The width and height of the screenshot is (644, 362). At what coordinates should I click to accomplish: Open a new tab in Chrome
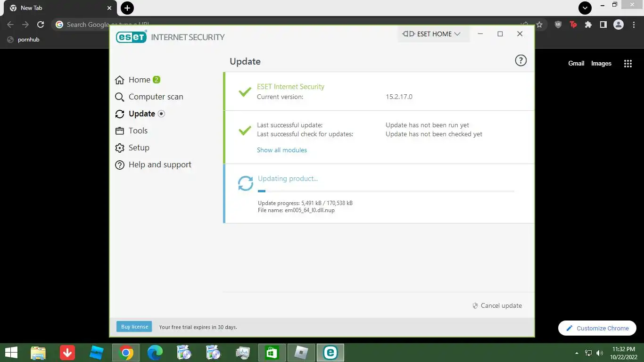[127, 8]
